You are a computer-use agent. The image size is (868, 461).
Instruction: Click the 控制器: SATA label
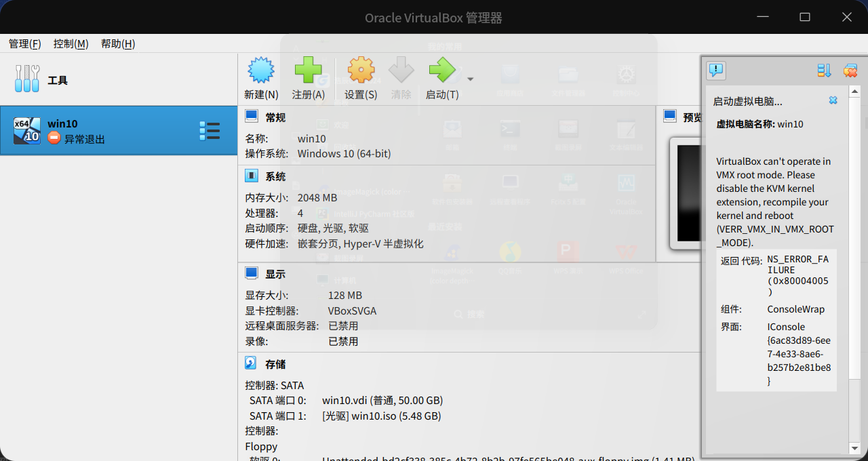tap(275, 385)
